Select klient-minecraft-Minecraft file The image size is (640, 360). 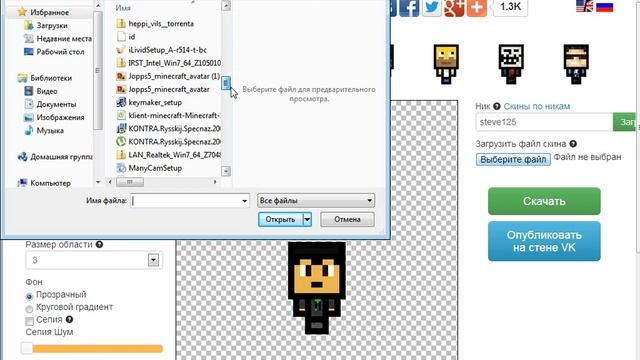click(x=168, y=115)
